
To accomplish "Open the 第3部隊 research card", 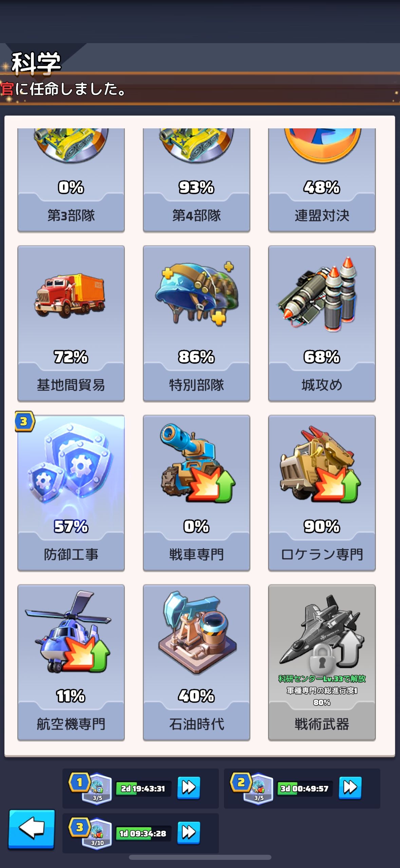I will (x=71, y=180).
